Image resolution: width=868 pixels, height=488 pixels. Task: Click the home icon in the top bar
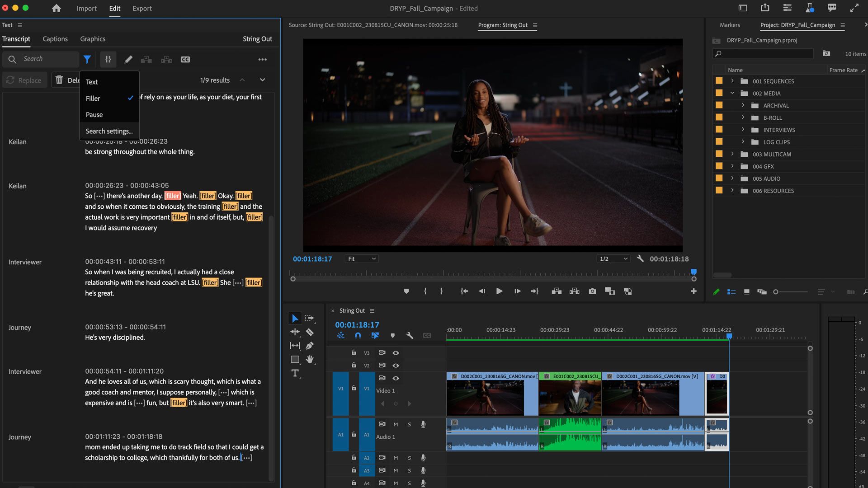56,8
